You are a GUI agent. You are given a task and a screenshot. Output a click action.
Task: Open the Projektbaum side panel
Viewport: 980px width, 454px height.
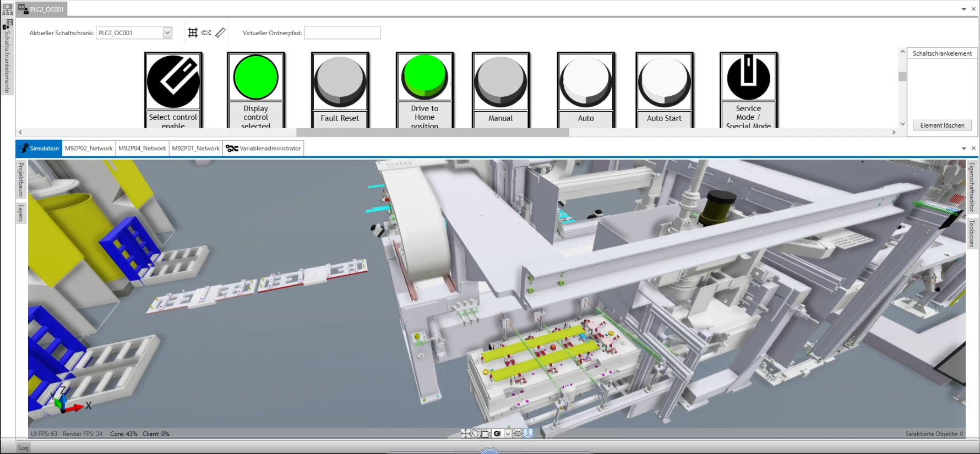point(21,179)
